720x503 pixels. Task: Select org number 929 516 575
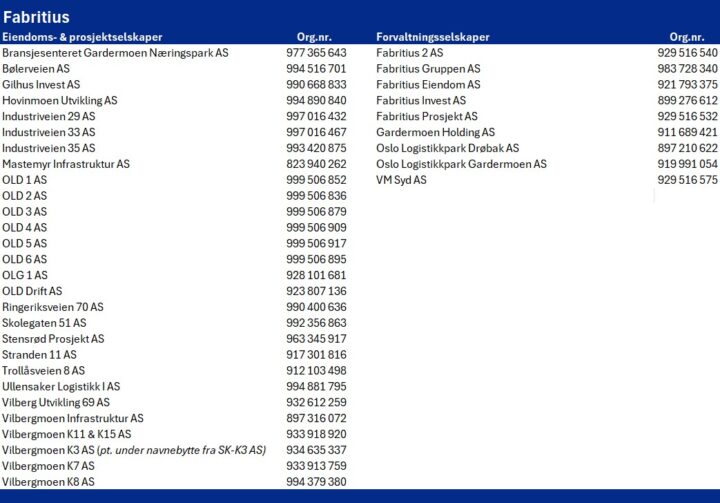pos(687,180)
